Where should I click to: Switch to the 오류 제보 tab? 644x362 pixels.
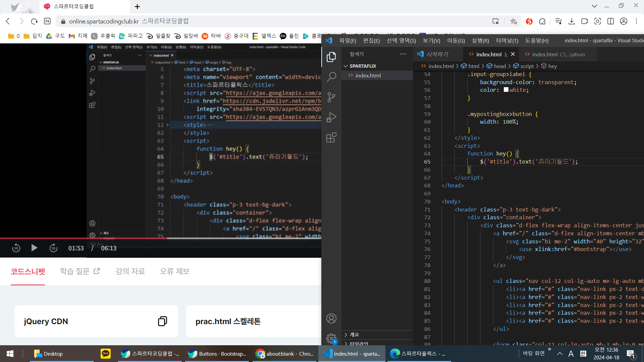[x=175, y=271]
